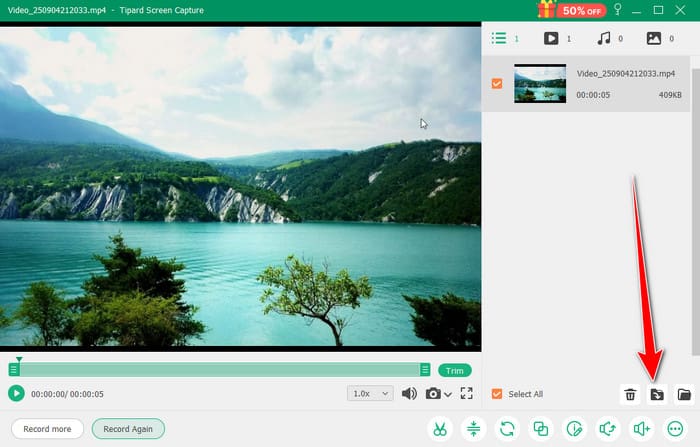Uncheck the Video_250904212033.mp4 checkbox
The height and width of the screenshot is (447, 700).
click(x=497, y=83)
